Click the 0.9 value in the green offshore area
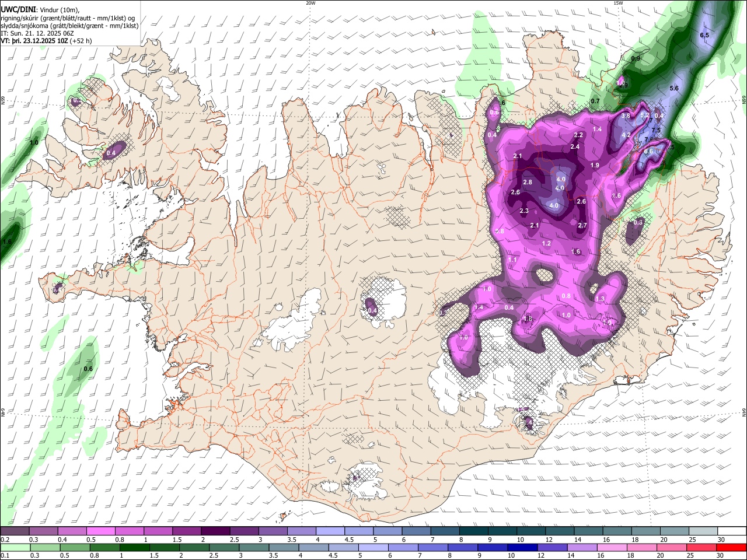747x560 pixels. click(x=636, y=58)
